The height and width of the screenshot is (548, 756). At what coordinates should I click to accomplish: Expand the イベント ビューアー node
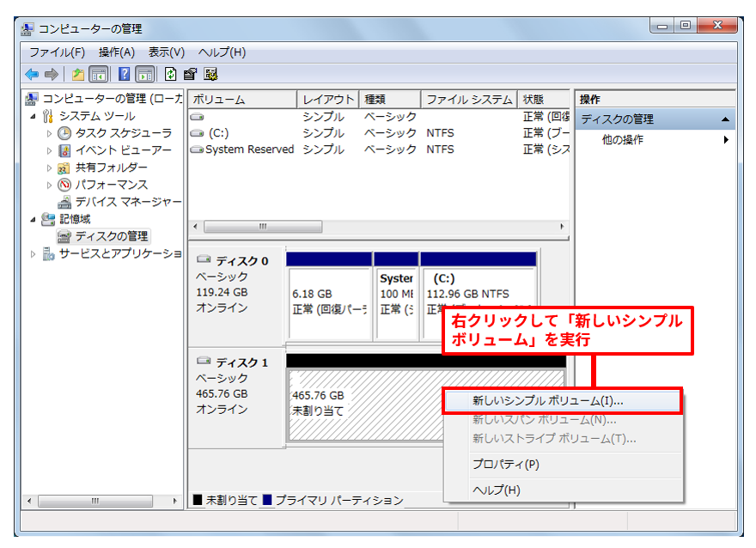tap(49, 150)
